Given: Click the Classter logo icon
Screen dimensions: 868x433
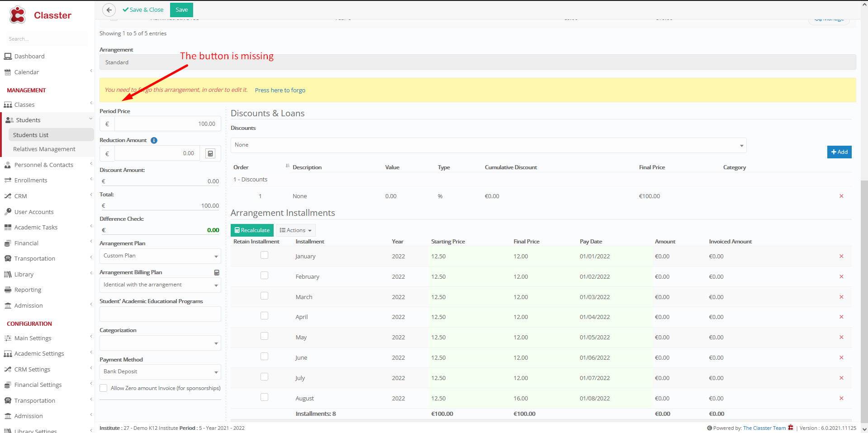Looking at the screenshot, I should coord(18,15).
